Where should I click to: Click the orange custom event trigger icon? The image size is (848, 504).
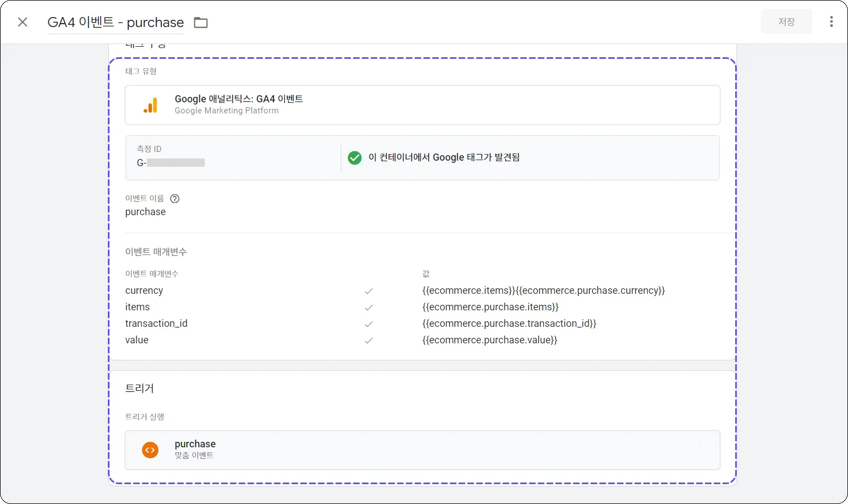pos(150,450)
